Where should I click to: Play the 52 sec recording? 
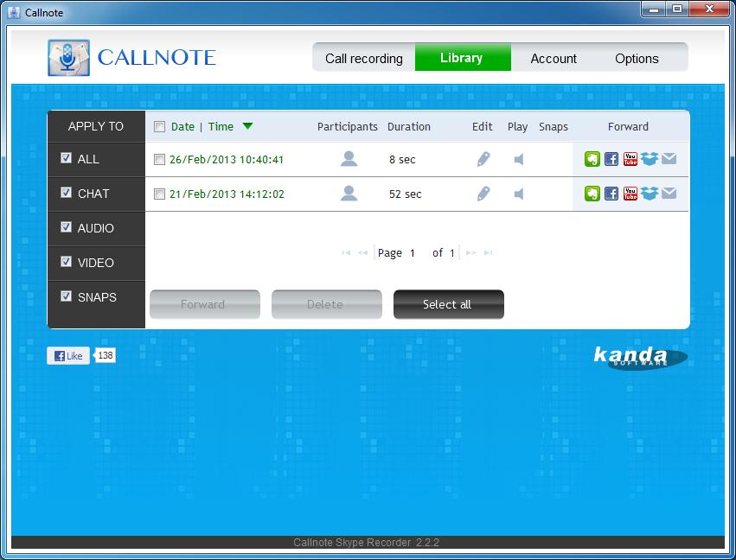tap(519, 194)
